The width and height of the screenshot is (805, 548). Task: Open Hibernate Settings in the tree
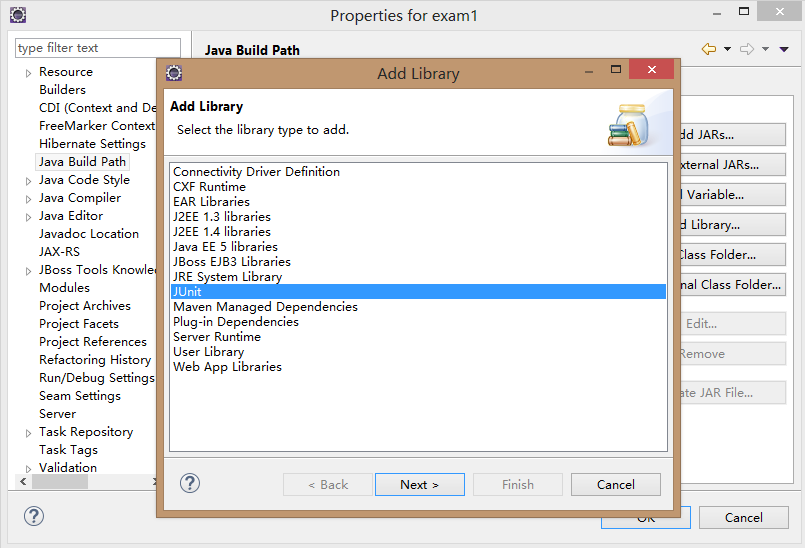click(x=92, y=143)
